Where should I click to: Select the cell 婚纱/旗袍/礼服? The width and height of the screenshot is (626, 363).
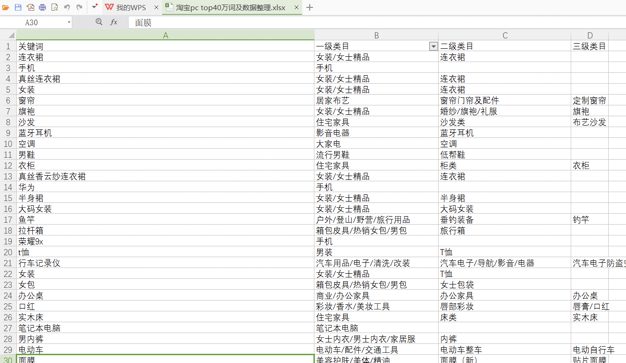[505, 111]
